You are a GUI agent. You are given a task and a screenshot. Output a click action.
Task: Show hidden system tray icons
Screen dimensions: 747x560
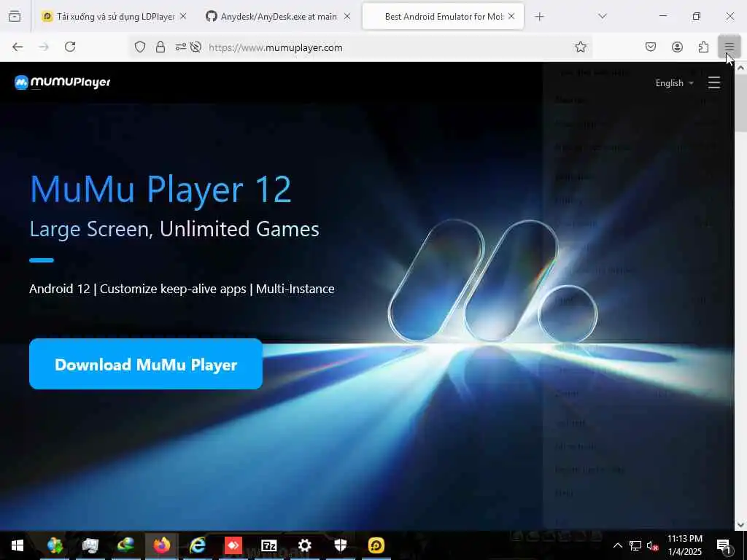coord(617,545)
